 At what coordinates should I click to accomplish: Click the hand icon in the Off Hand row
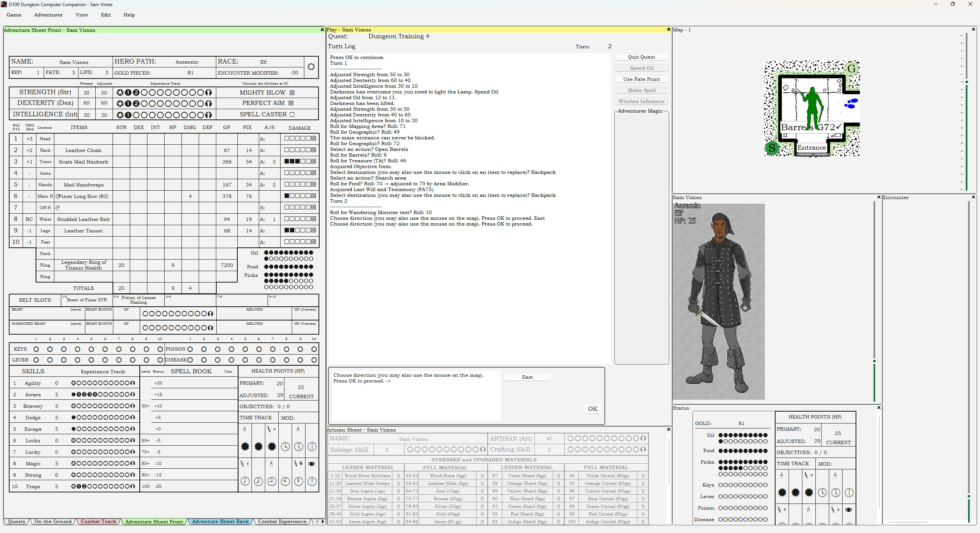coord(58,208)
